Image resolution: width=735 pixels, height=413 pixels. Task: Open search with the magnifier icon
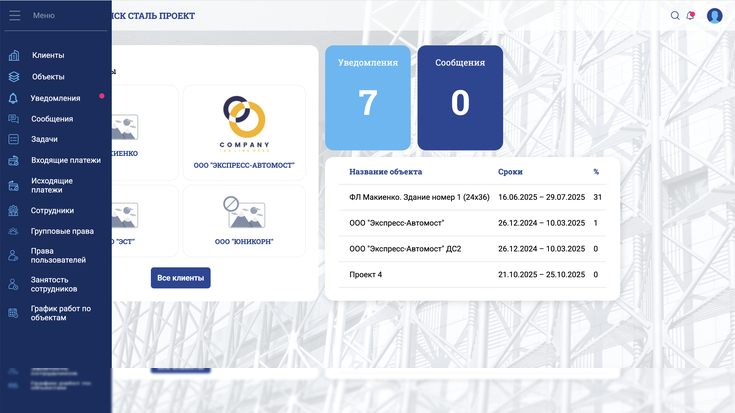675,15
